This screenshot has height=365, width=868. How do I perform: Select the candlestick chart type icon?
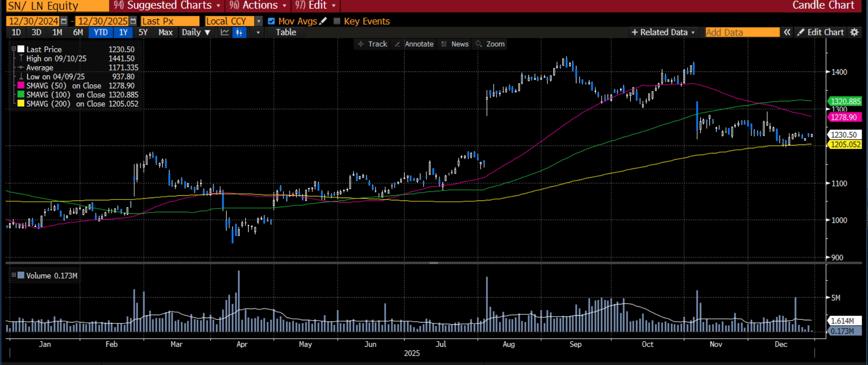tap(239, 33)
